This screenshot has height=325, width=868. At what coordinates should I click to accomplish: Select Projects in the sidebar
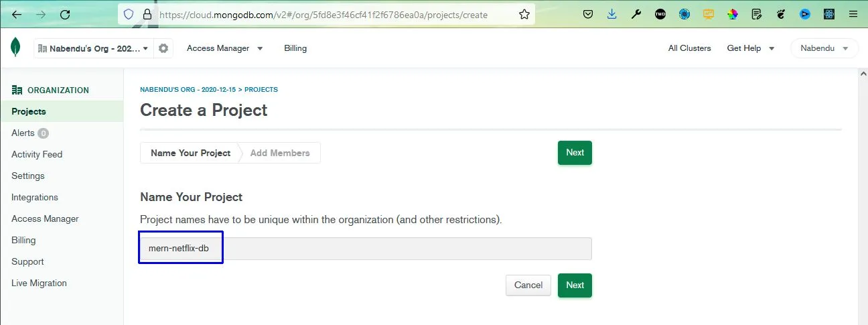[x=62, y=111]
